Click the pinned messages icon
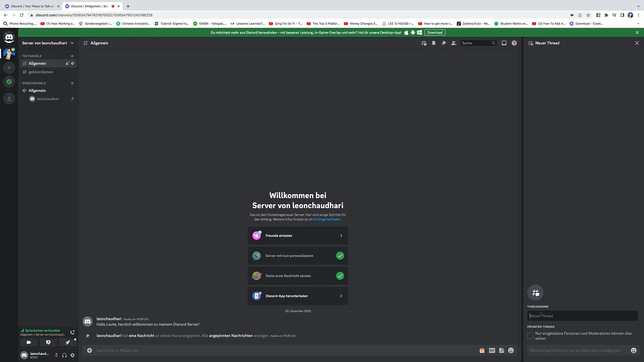Image resolution: width=644 pixels, height=362 pixels. 444,43
